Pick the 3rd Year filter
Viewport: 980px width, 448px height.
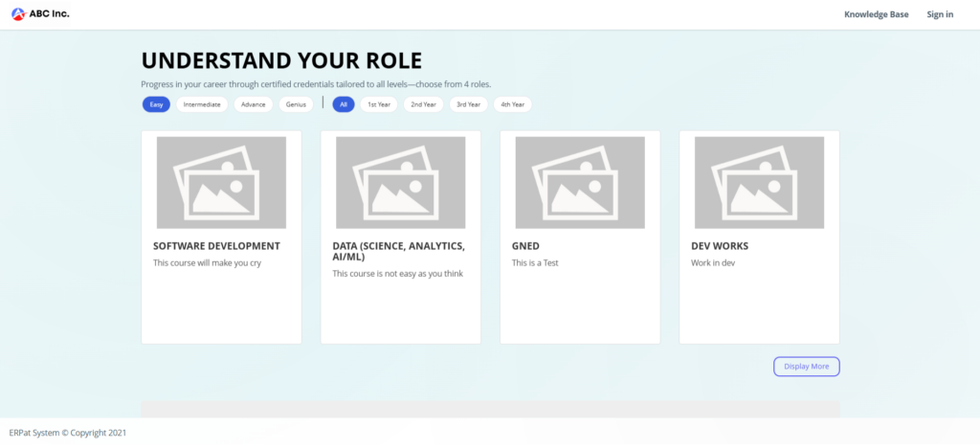point(468,104)
